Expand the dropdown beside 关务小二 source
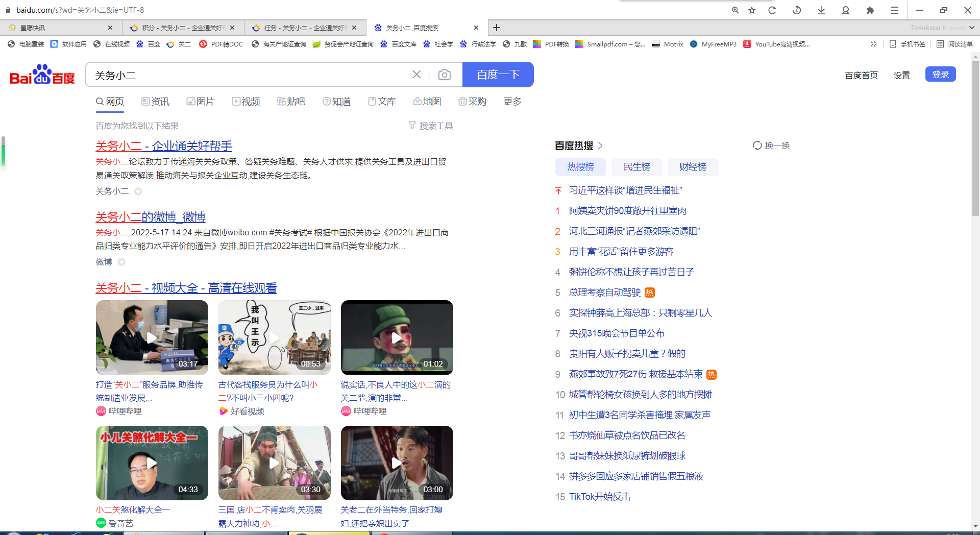Screen dimensions: 980x535 coord(138,191)
